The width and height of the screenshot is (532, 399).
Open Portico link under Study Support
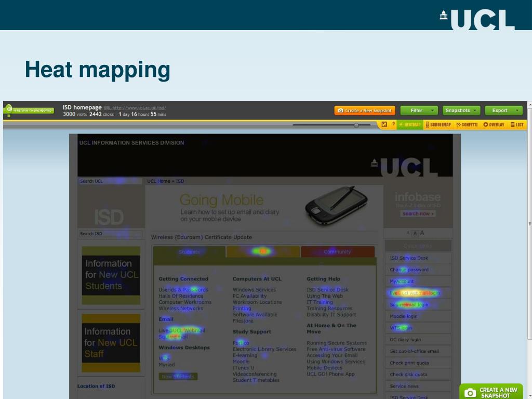pos(241,343)
